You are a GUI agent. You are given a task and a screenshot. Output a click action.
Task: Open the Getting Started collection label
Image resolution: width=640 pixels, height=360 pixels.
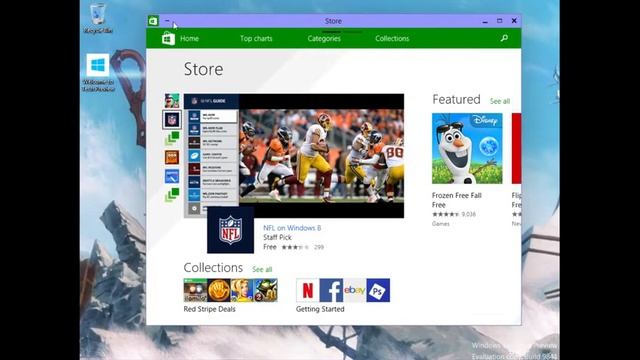320,309
